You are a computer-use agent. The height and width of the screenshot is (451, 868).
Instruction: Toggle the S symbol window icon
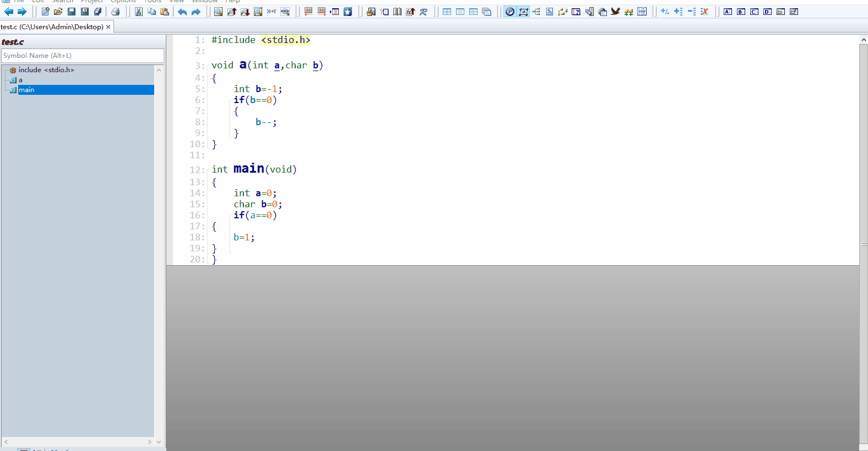[x=550, y=12]
